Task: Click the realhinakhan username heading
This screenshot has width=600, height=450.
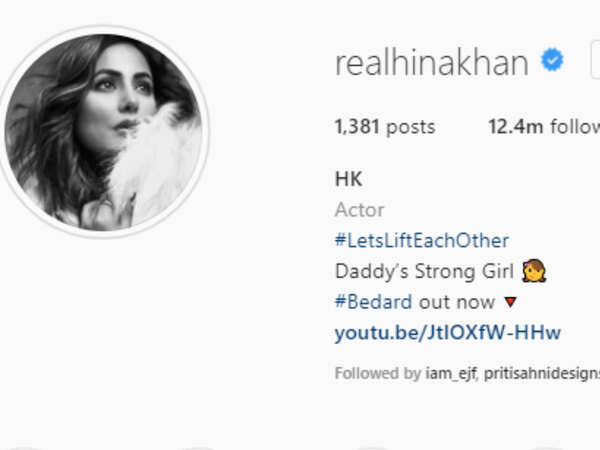Action: [432, 63]
